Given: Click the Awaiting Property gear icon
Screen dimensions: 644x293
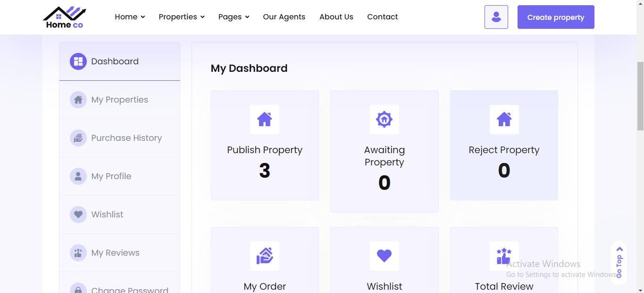Looking at the screenshot, I should 384,120.
